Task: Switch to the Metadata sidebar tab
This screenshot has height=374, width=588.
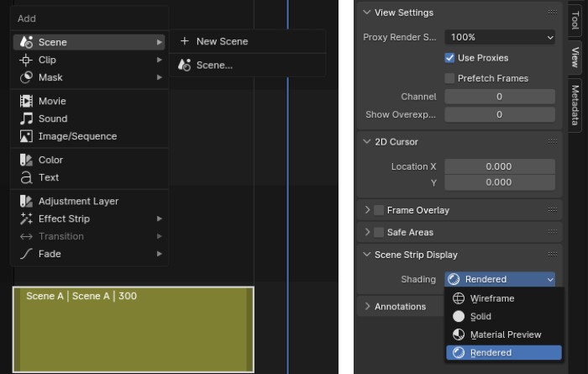Action: (575, 105)
